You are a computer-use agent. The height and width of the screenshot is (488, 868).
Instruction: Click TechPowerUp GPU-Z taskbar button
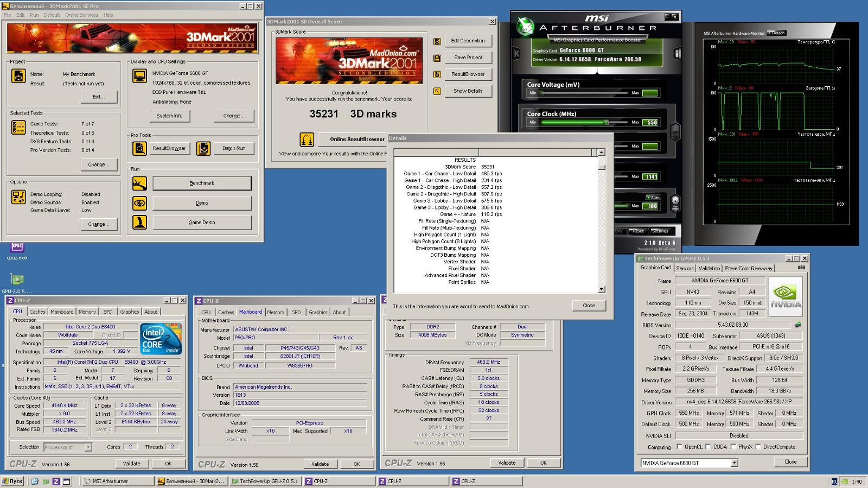click(x=265, y=481)
